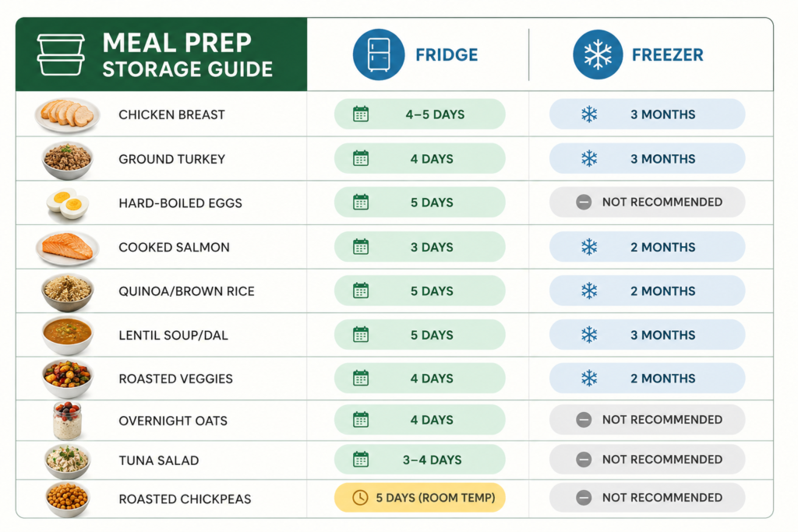Click the snowflake icon in Ground Turkey row

(589, 159)
